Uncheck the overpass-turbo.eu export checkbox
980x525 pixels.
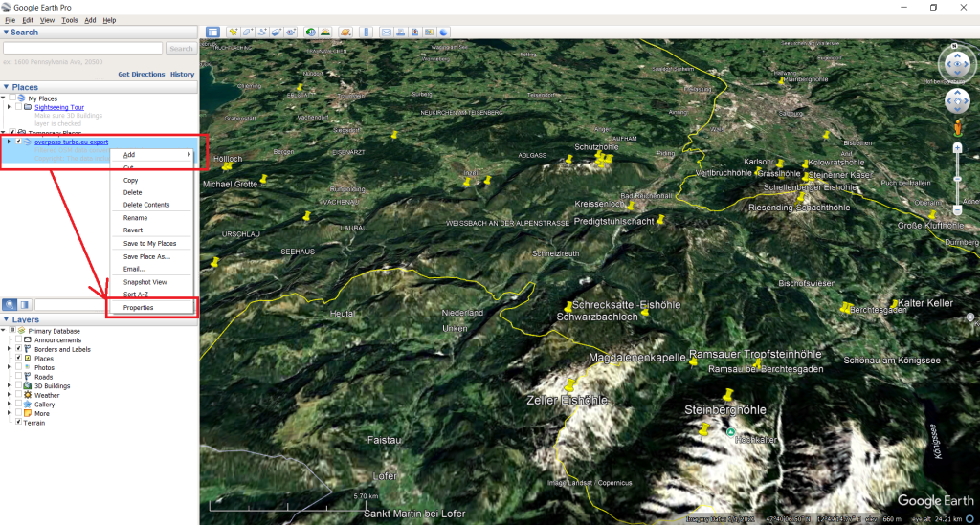(19, 142)
